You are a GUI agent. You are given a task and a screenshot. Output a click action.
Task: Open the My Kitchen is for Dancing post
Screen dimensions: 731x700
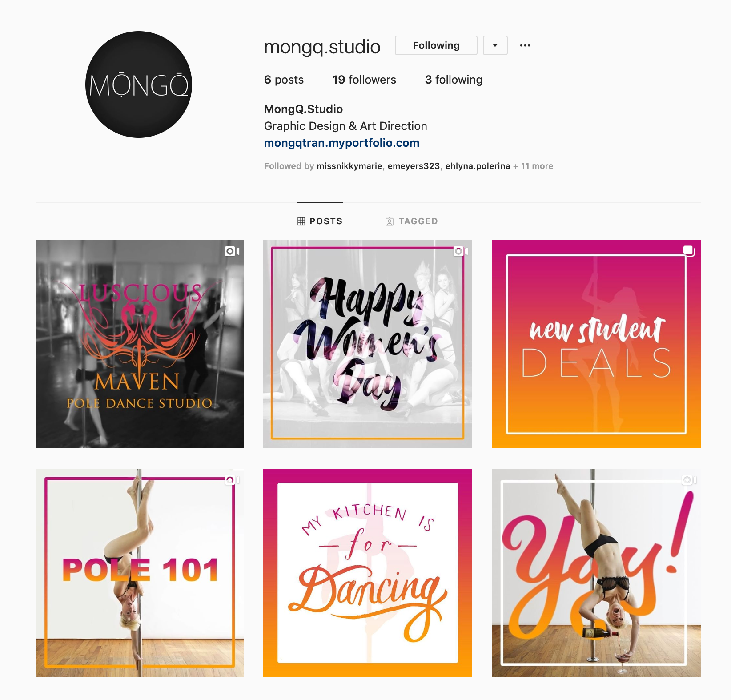[x=368, y=573]
